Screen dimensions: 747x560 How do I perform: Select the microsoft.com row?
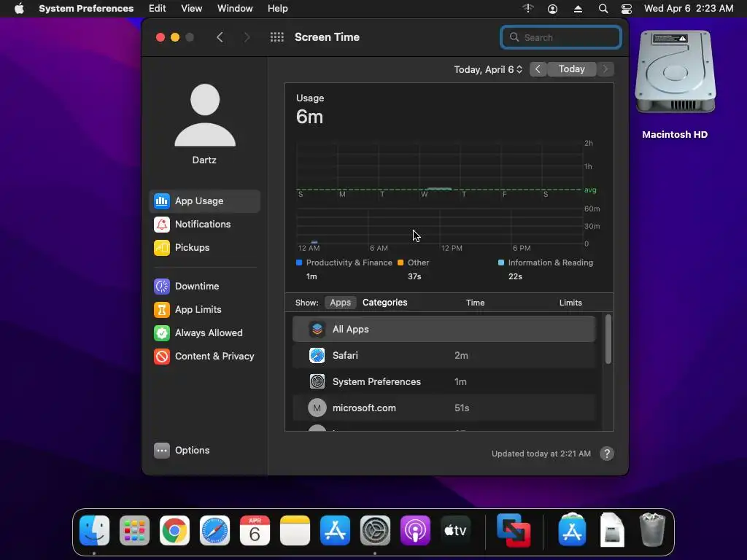click(444, 408)
